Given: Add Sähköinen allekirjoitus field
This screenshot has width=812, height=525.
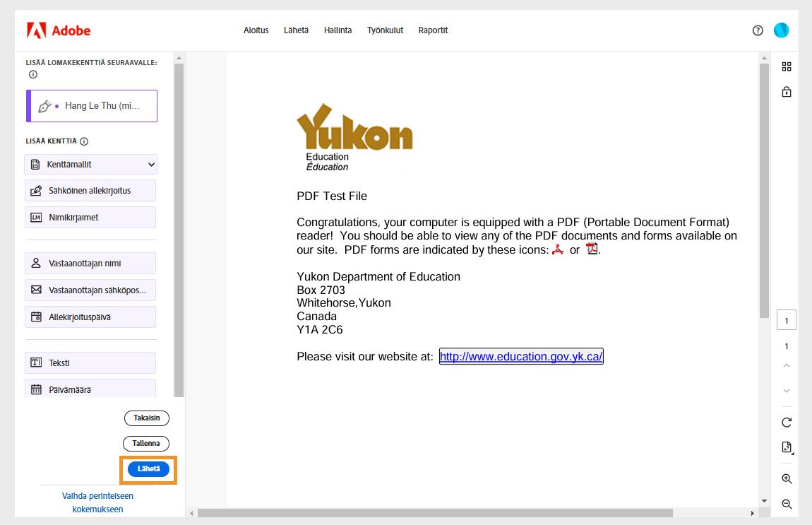Looking at the screenshot, I should tap(90, 191).
